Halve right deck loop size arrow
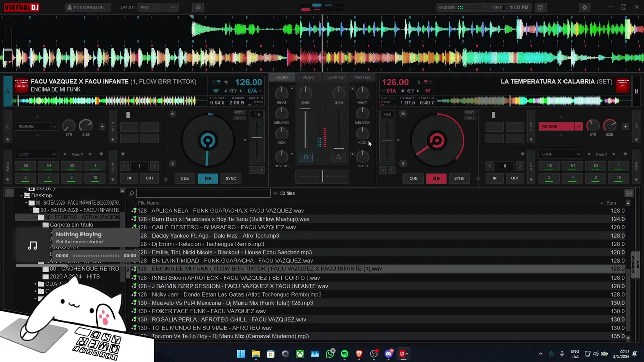644x362 pixels. click(490, 166)
